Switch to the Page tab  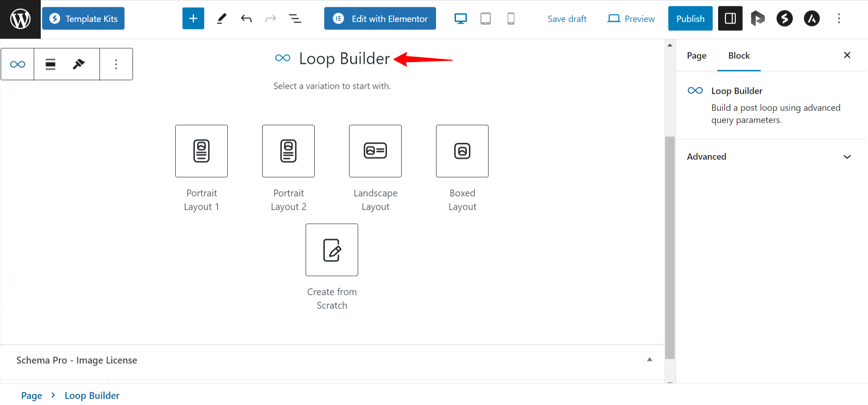coord(696,56)
